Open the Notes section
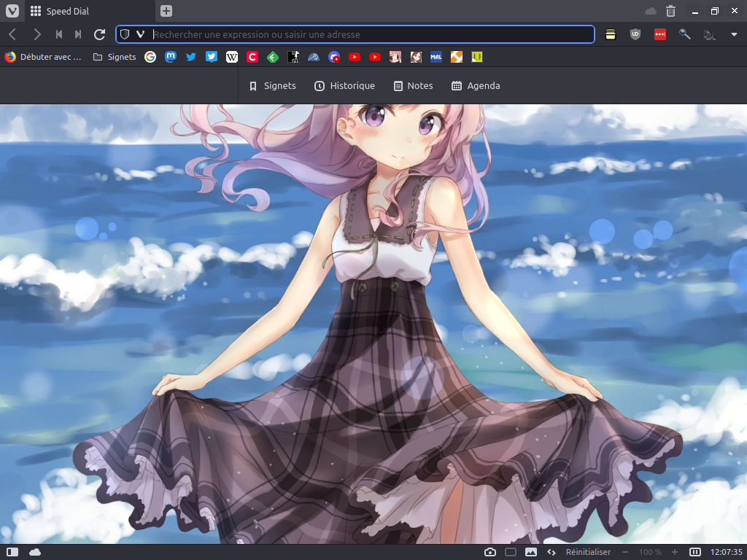 pyautogui.click(x=413, y=86)
